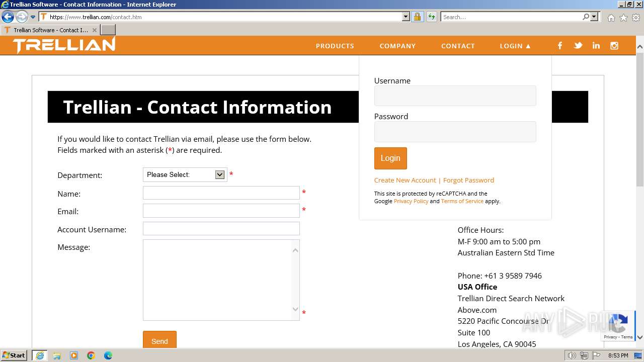Screen dimensions: 644x362
Task: Open Google Privacy Policy link
Action: [x=411, y=201]
